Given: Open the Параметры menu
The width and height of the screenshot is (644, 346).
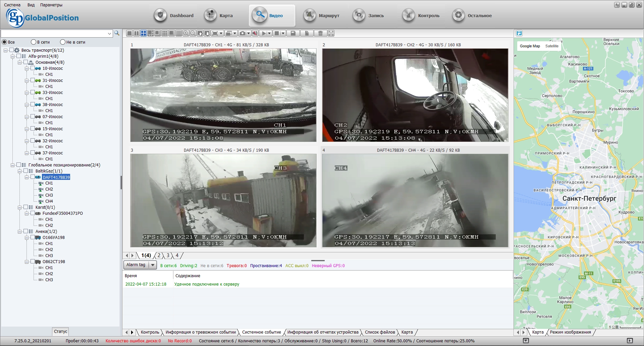Looking at the screenshot, I should click(51, 5).
